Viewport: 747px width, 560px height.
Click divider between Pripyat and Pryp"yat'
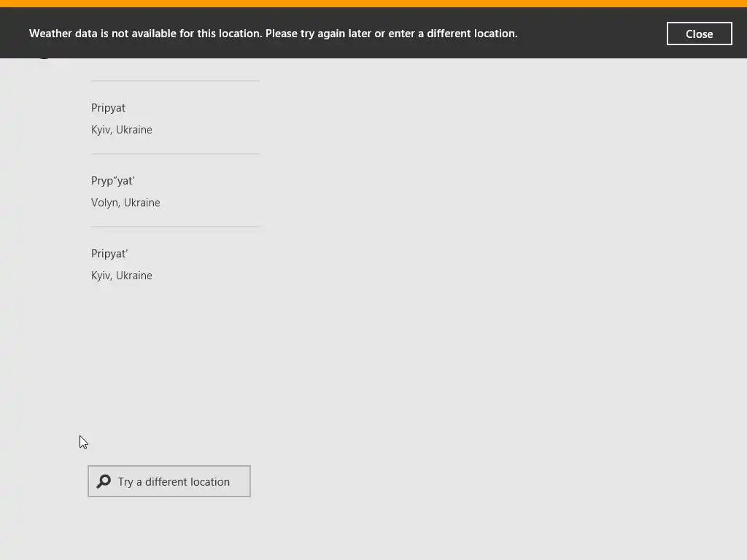[x=175, y=154]
